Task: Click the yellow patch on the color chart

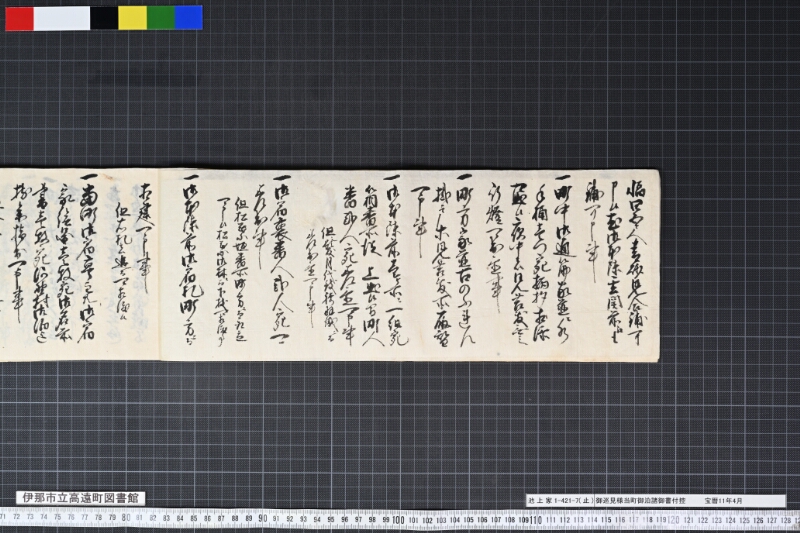Action: click(133, 18)
